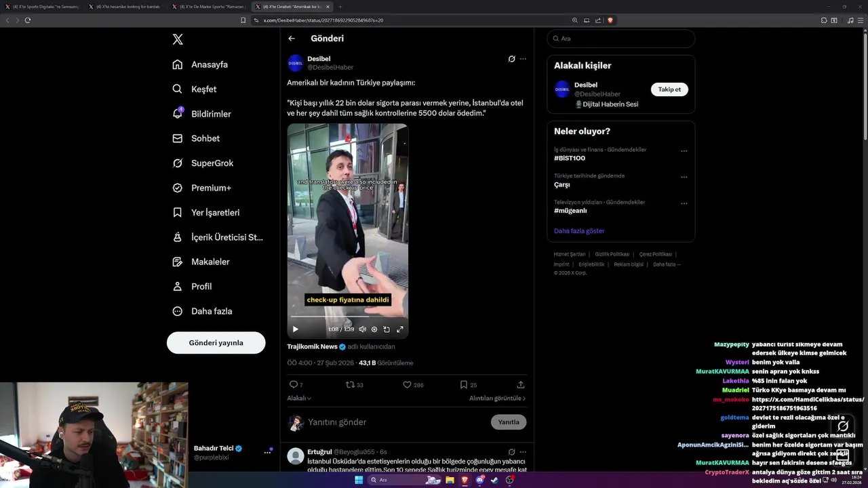The image size is (868, 488).
Task: Repost the Desibel post
Action: (351, 384)
